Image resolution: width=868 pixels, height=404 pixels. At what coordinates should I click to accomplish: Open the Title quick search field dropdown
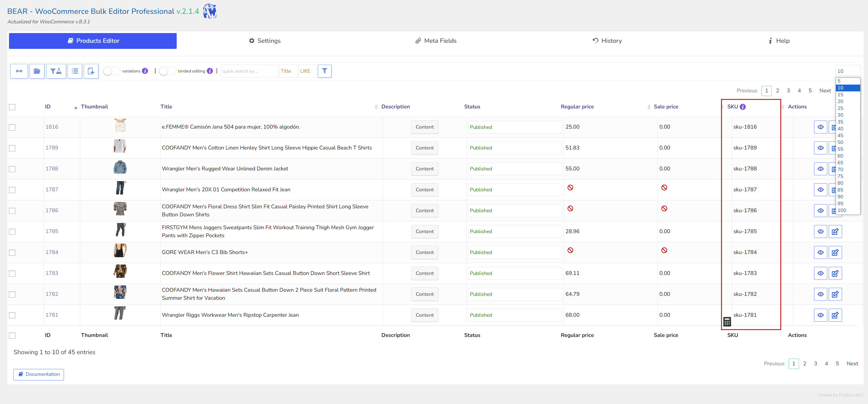(288, 71)
